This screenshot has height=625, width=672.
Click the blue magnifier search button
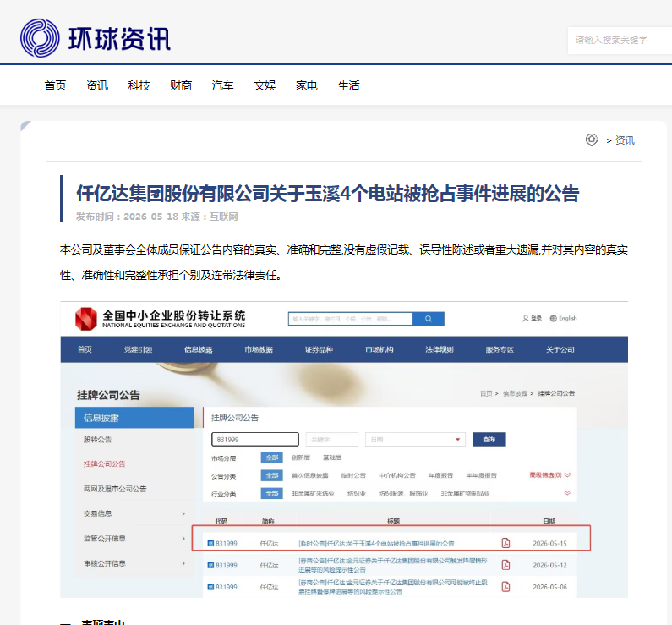(x=429, y=319)
